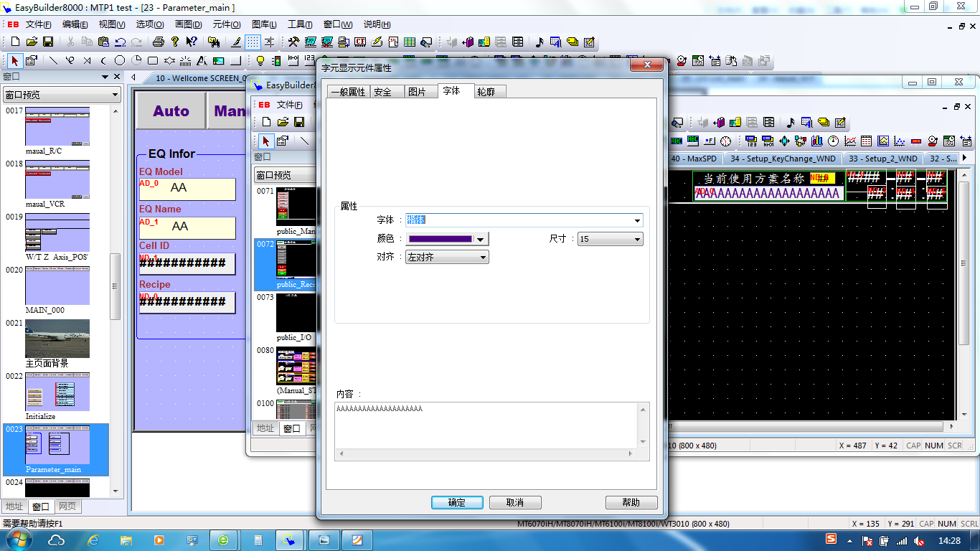The width and height of the screenshot is (980, 551).
Task: Open the 尺寸 size dropdown
Action: pos(636,240)
